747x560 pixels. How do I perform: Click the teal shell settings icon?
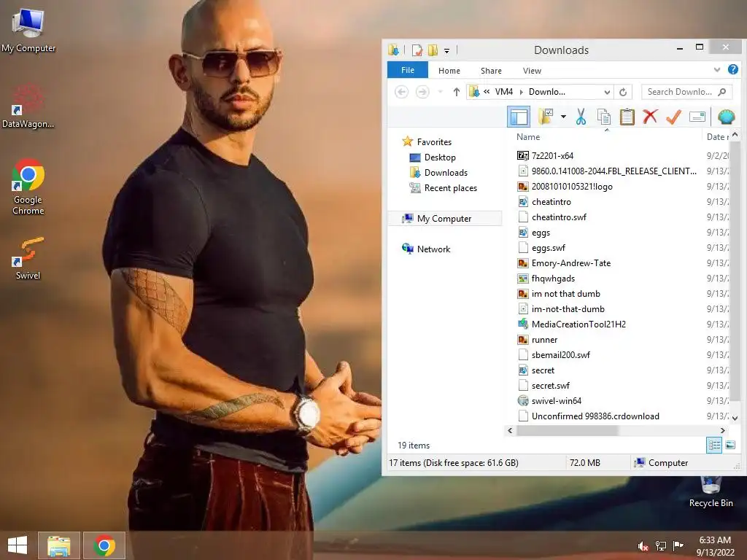pos(726,117)
